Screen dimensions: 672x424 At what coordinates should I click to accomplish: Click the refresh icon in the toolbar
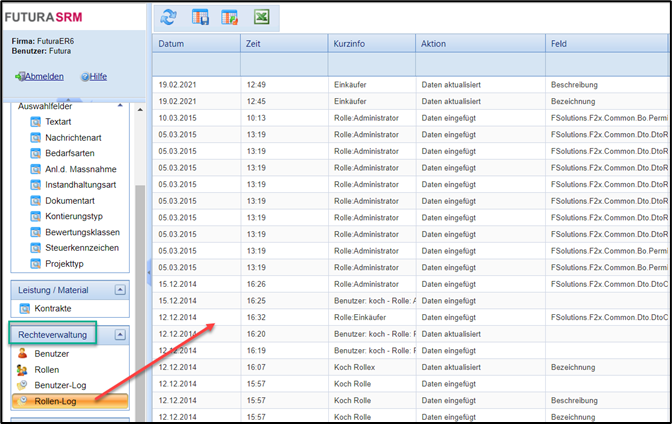click(169, 17)
